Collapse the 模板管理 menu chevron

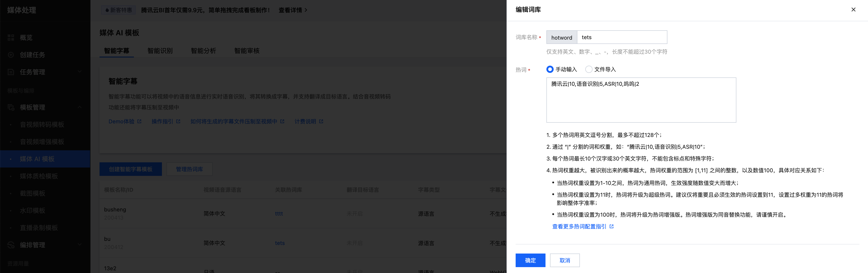80,107
